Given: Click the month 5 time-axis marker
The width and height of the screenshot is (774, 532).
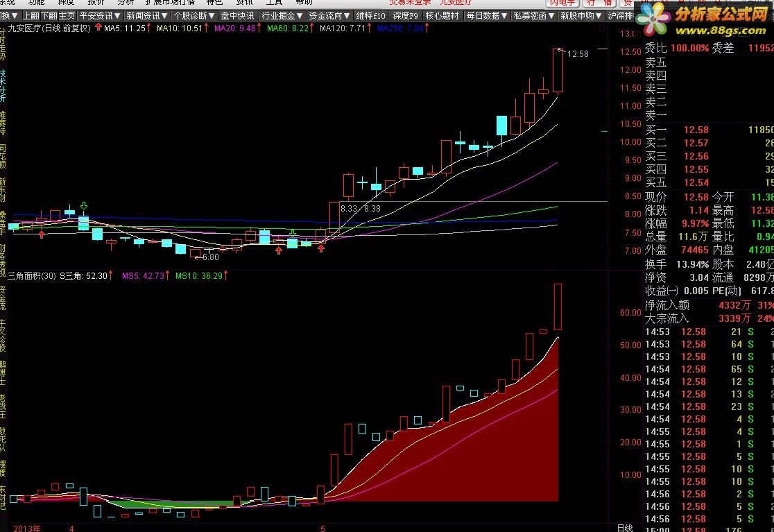Looking at the screenshot, I should tap(322, 528).
